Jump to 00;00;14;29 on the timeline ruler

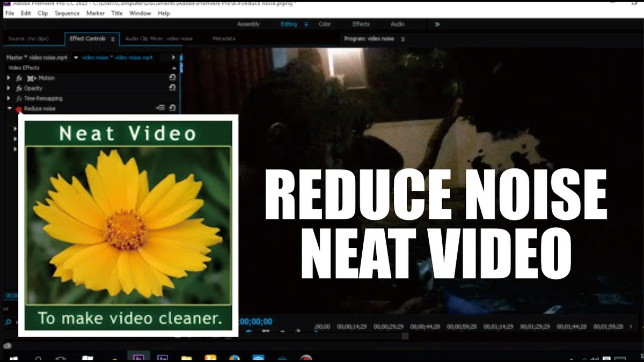(x=352, y=327)
